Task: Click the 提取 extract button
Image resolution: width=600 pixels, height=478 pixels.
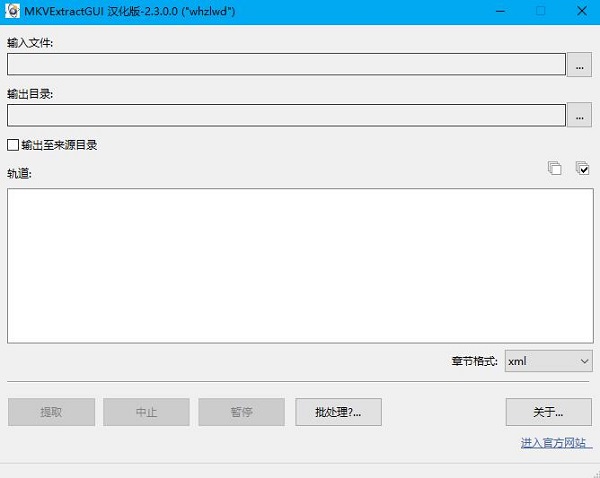Action: pos(51,412)
